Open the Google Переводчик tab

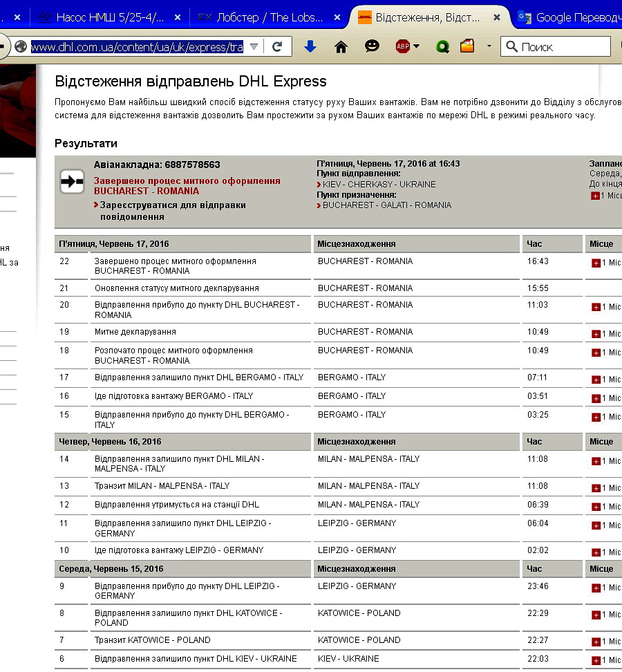point(569,17)
